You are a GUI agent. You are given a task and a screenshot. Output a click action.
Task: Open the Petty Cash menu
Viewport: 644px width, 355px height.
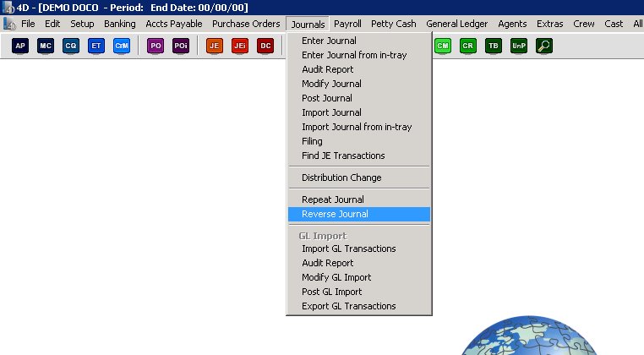pyautogui.click(x=394, y=24)
